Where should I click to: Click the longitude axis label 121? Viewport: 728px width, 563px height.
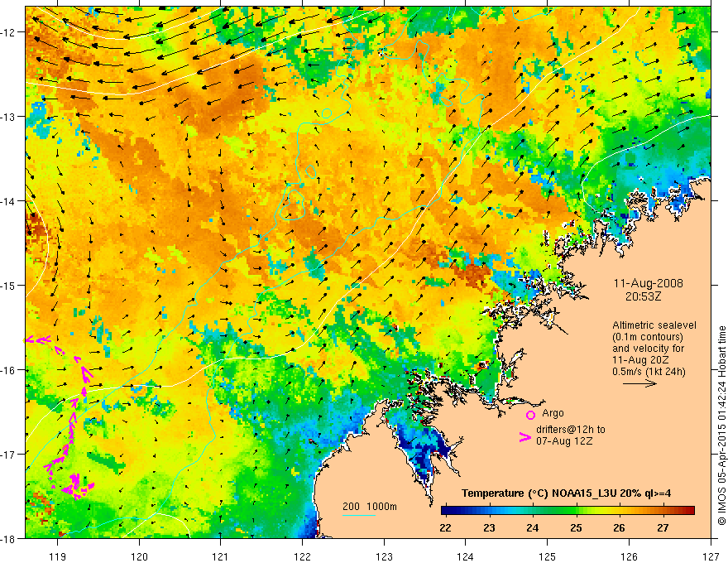[x=221, y=556]
